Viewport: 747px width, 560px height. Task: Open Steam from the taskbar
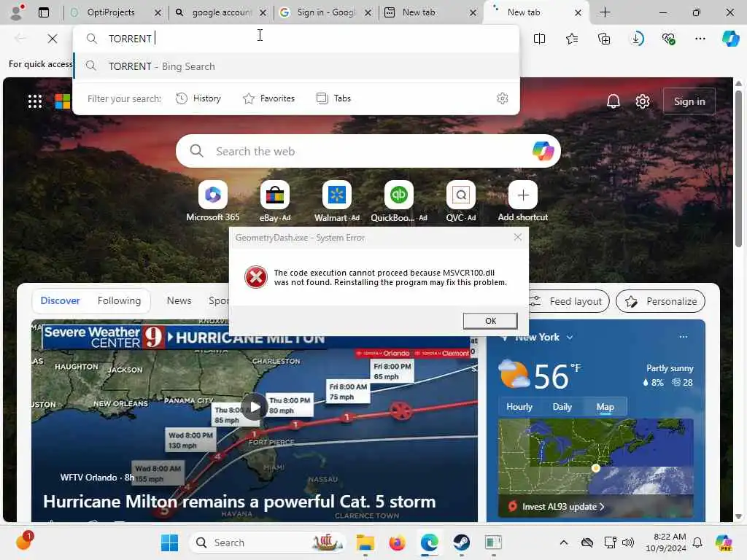pos(461,542)
